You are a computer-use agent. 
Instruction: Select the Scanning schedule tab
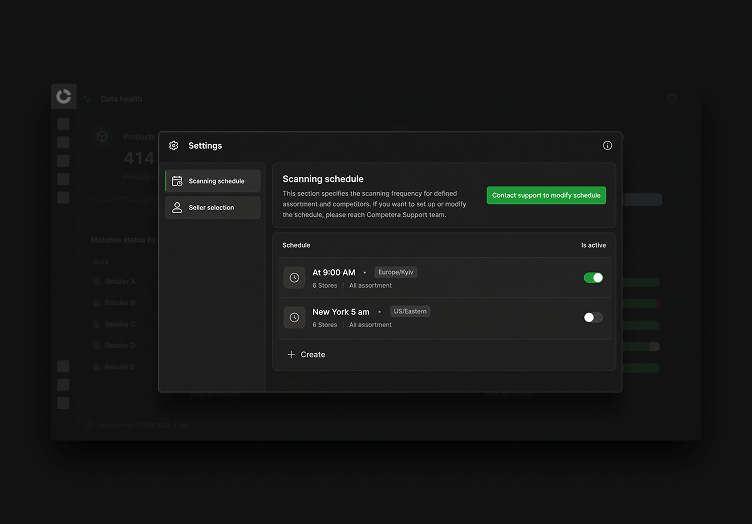pos(213,181)
